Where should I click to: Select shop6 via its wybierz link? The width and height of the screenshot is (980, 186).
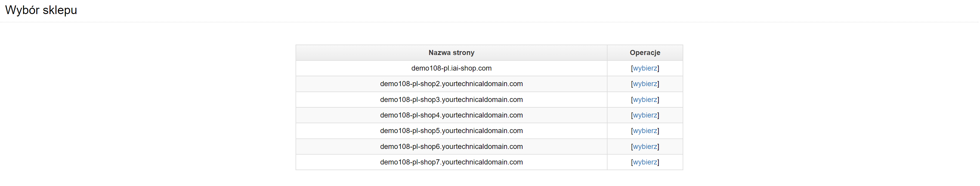click(x=644, y=146)
